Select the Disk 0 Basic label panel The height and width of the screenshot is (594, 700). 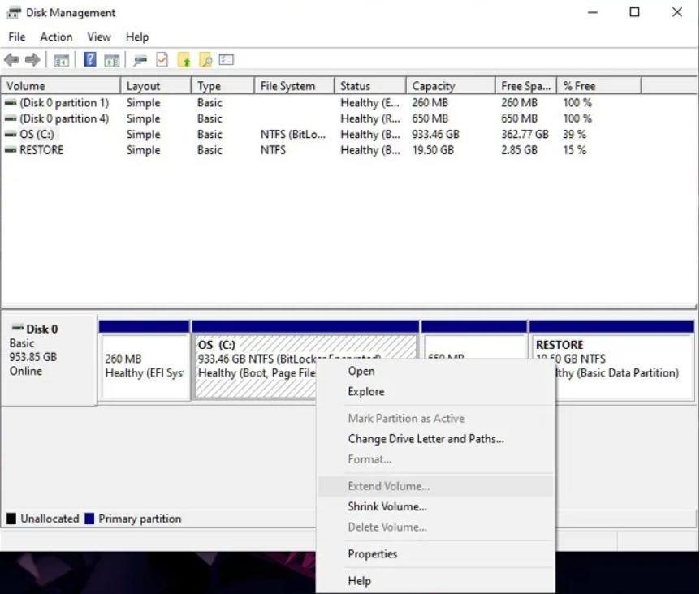coord(49,360)
